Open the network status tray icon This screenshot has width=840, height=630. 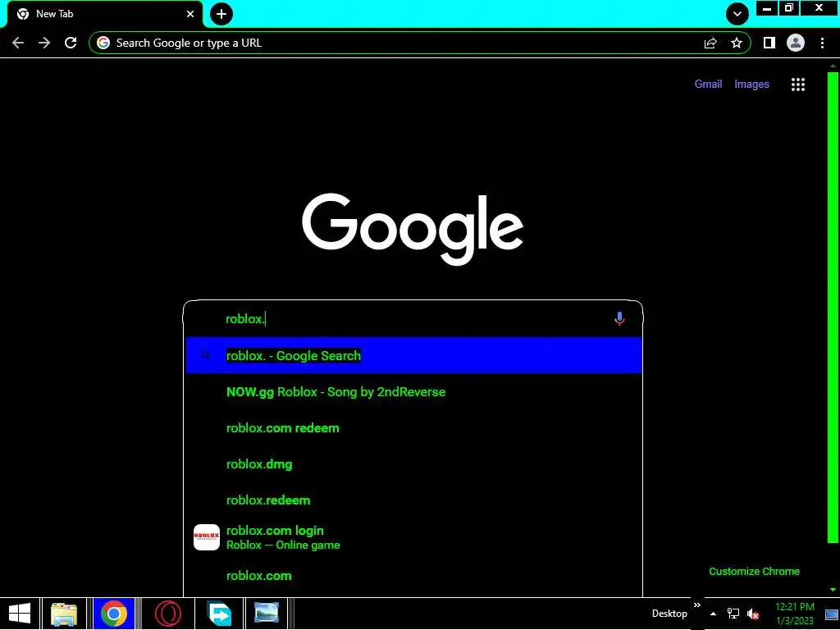(x=733, y=614)
